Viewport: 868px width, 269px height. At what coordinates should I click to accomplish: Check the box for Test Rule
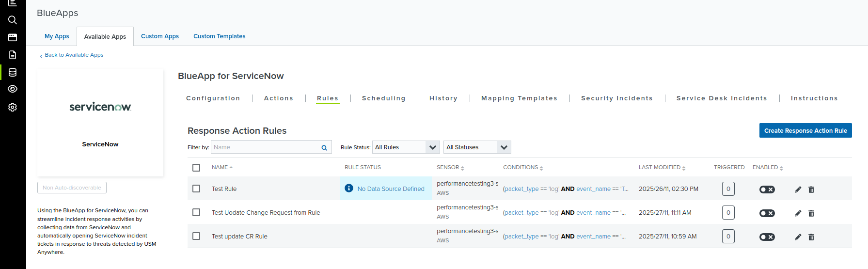tap(196, 189)
